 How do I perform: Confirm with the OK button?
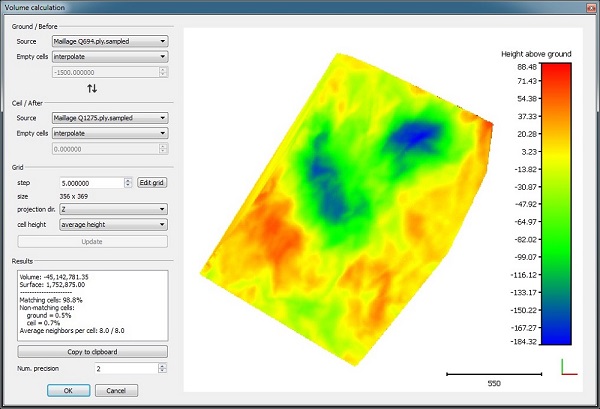[x=68, y=391]
